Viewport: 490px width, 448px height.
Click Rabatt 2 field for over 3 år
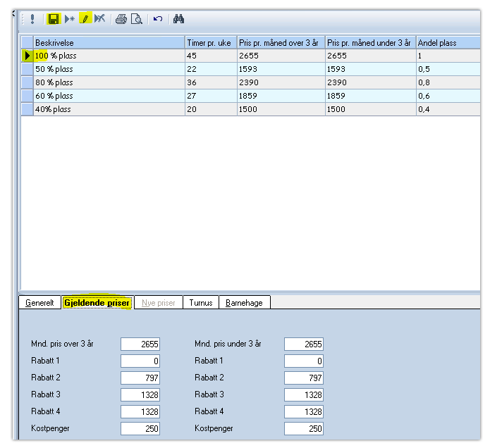pos(140,378)
